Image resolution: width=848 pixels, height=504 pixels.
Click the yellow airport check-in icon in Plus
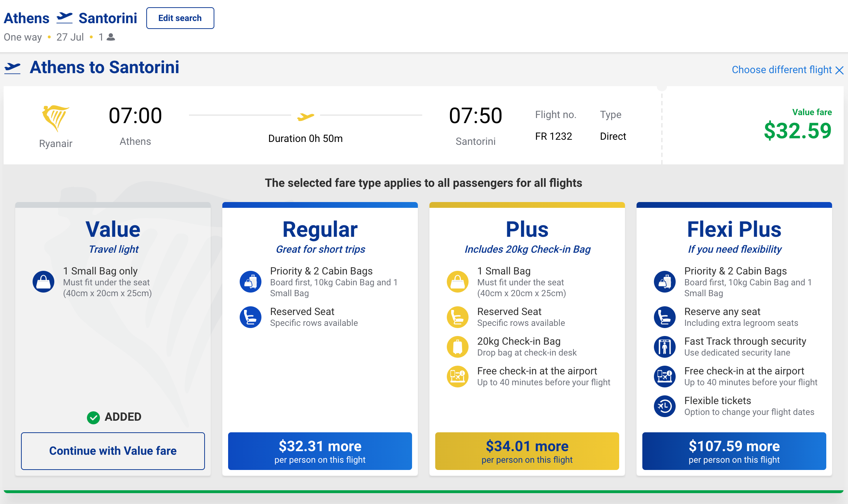click(x=458, y=377)
